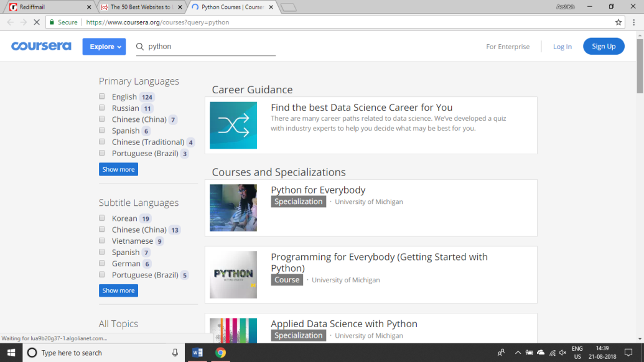Click the browser address bar URL
The height and width of the screenshot is (362, 644).
pos(157,22)
